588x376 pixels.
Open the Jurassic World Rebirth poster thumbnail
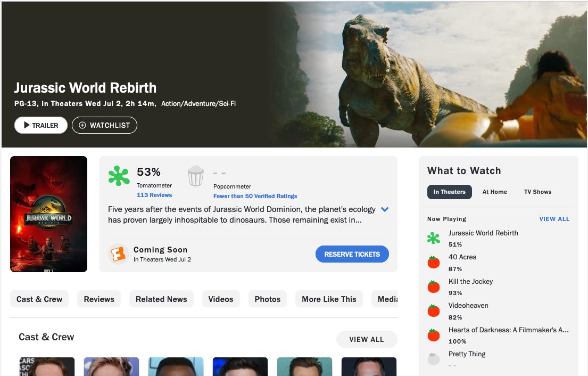click(x=49, y=214)
